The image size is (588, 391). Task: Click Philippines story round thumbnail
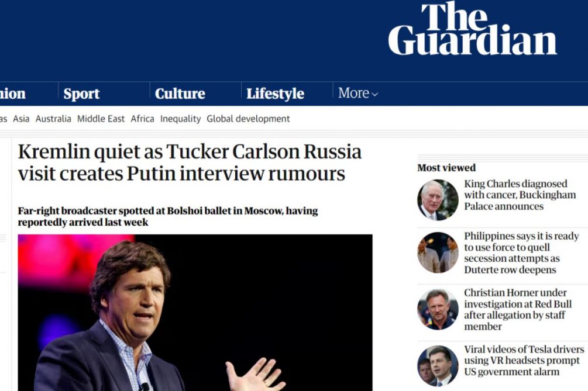tap(438, 252)
